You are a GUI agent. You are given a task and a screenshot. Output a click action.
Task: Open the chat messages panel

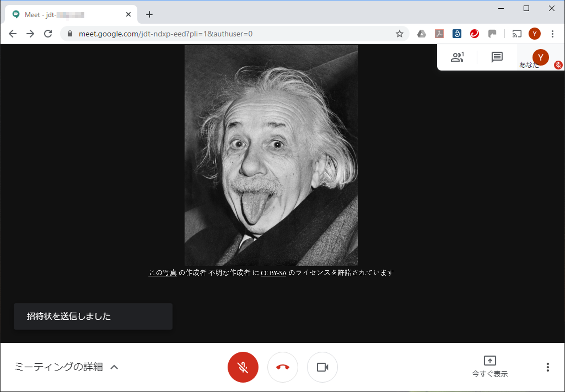click(x=497, y=57)
